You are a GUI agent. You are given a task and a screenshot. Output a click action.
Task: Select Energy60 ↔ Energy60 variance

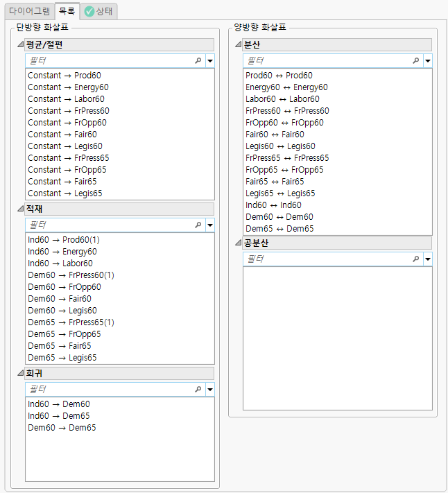(338, 87)
